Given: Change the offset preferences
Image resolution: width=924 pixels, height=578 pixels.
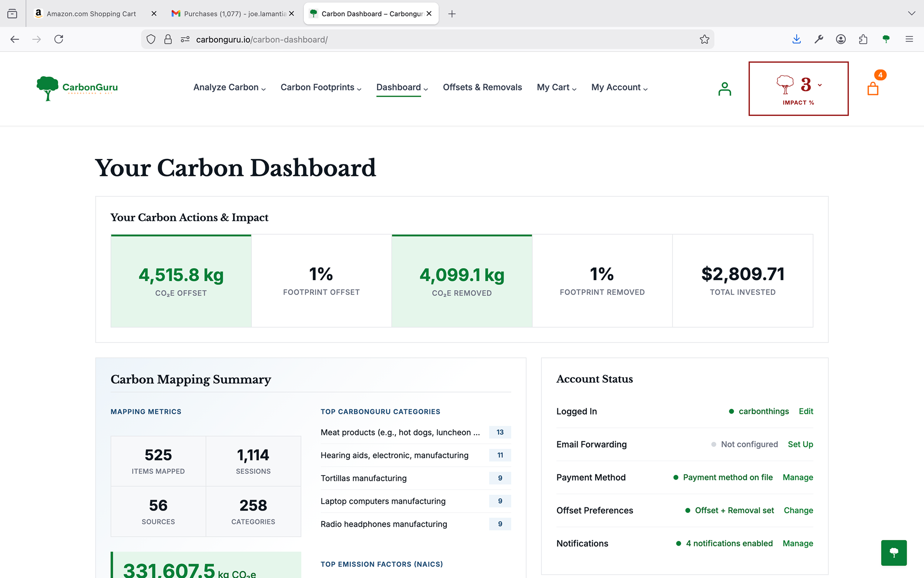Looking at the screenshot, I should [798, 510].
